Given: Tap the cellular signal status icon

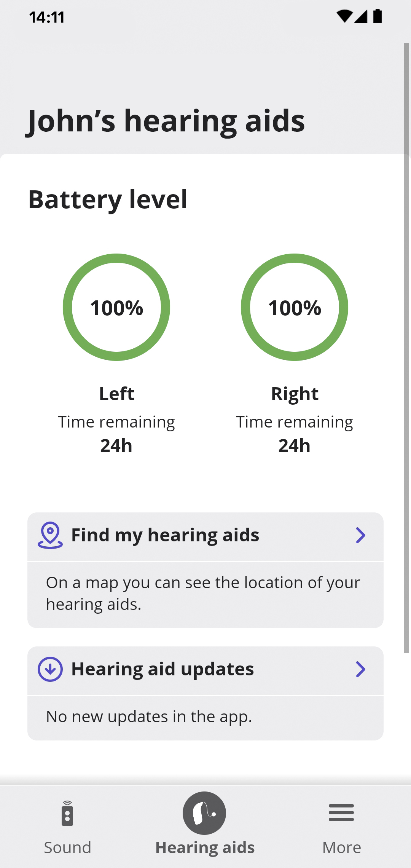Looking at the screenshot, I should (x=361, y=16).
